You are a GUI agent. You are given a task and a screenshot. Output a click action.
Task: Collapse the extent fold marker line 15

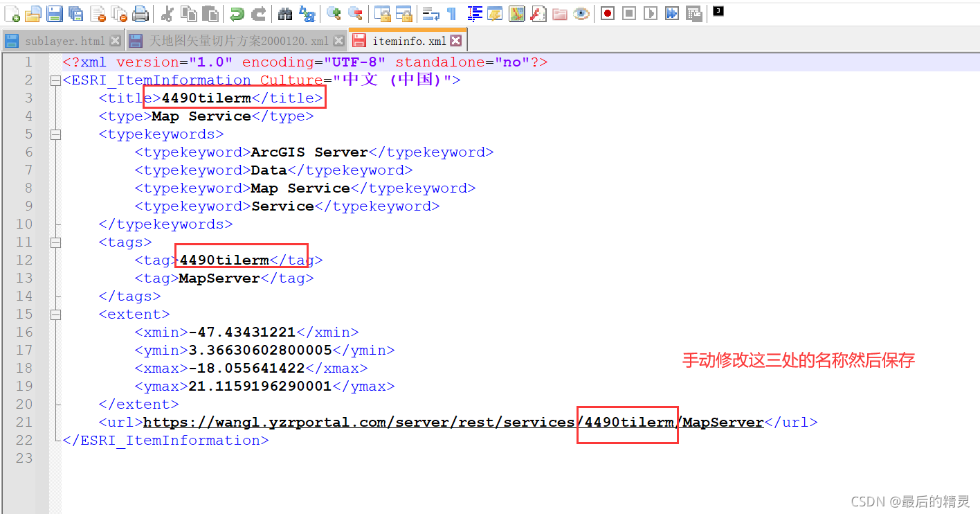[x=55, y=314]
